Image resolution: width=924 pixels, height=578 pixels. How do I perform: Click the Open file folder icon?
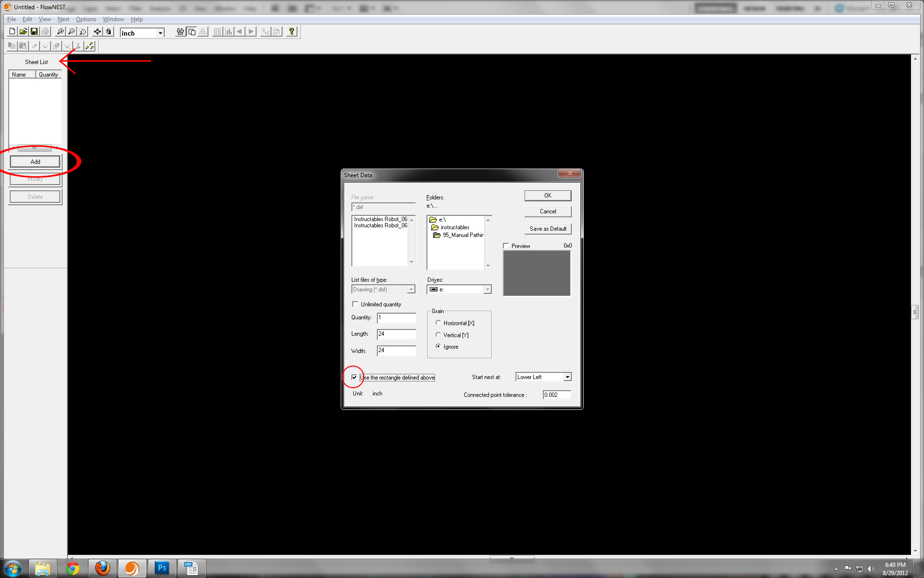[23, 32]
